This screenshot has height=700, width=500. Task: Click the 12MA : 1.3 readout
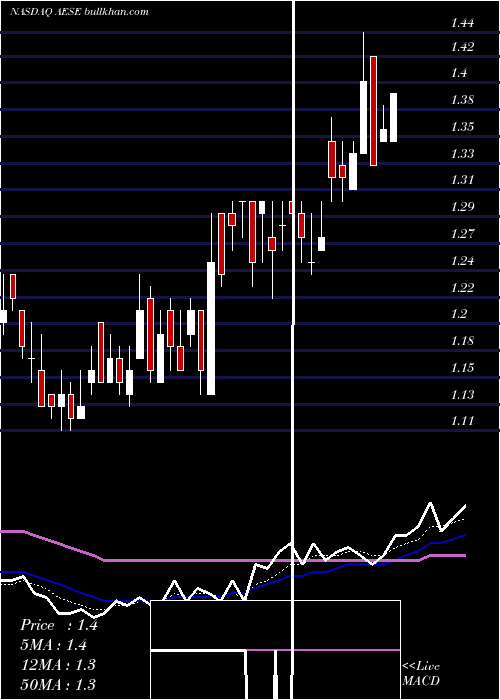tap(58, 664)
